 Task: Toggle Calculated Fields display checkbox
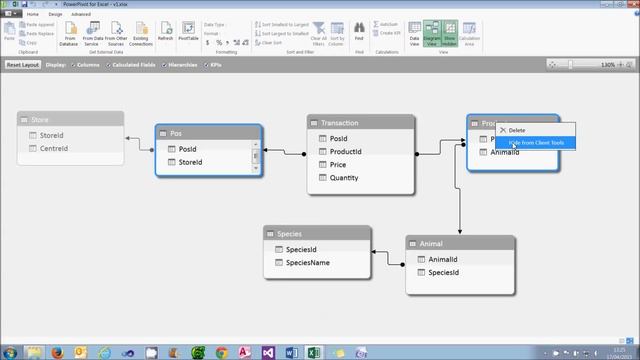tap(109, 65)
